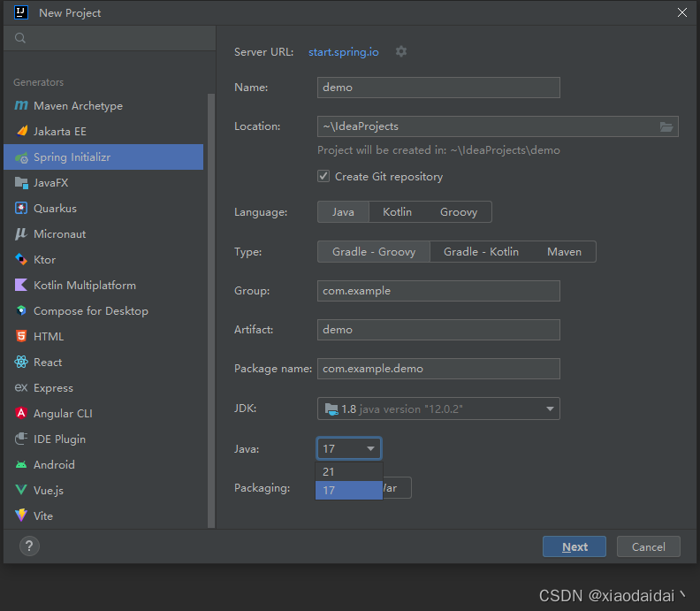The width and height of the screenshot is (700, 611).
Task: Click the IDE Plugin plug icon
Action: point(21,439)
